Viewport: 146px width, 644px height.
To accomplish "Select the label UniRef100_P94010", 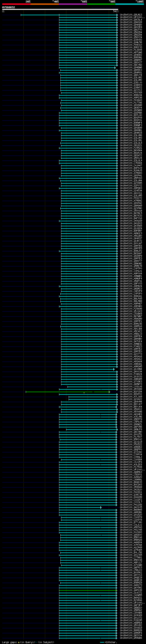I will [x=131, y=45].
